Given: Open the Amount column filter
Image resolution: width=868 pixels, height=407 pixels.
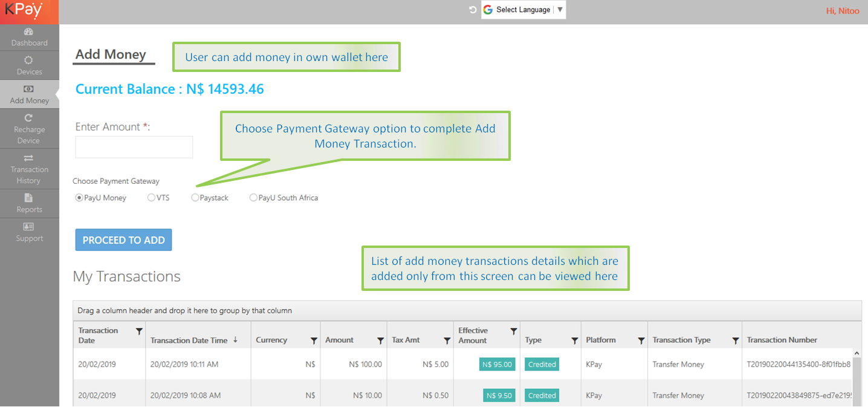Looking at the screenshot, I should pyautogui.click(x=380, y=341).
